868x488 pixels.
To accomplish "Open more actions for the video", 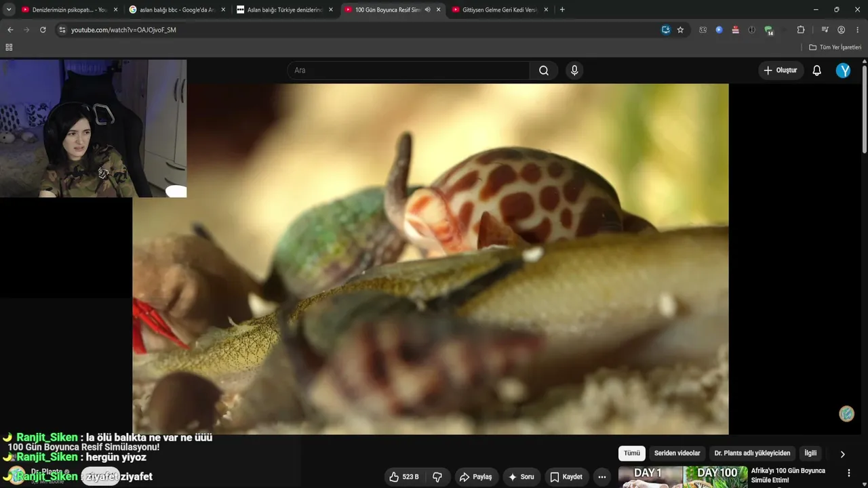I will (601, 476).
